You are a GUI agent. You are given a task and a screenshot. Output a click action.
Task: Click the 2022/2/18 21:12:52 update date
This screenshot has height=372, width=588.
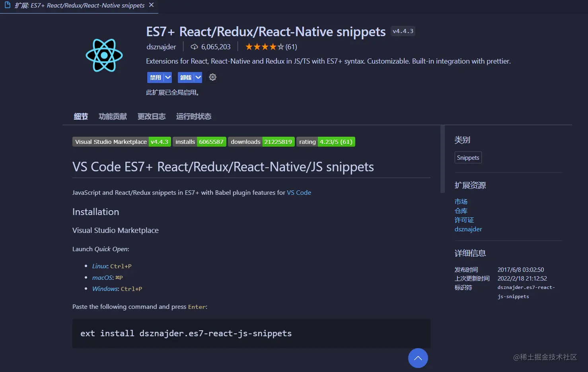[522, 279]
